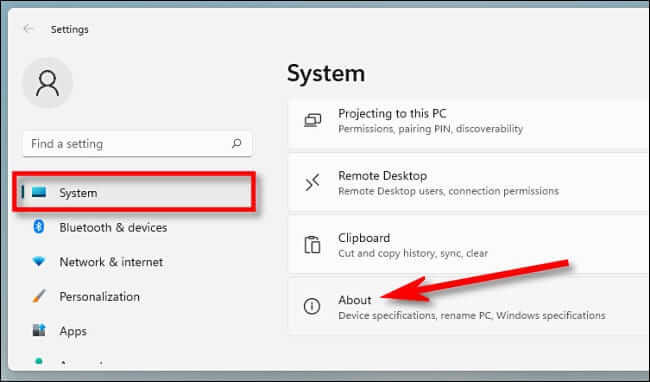Image resolution: width=650 pixels, height=382 pixels.
Task: Select System in the sidebar
Action: [134, 193]
